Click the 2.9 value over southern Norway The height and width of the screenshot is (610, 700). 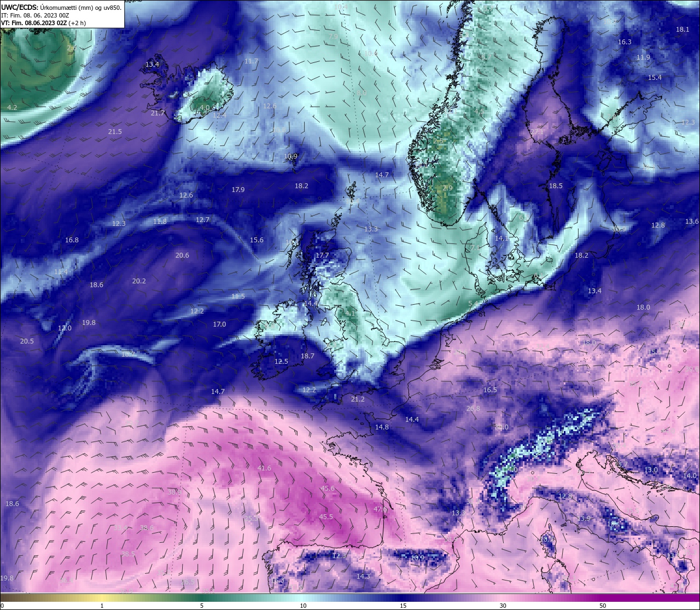pyautogui.click(x=447, y=188)
